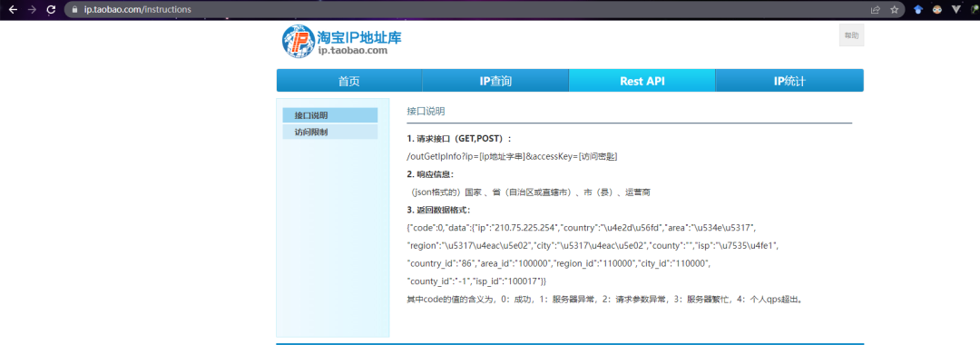Click the 淘宝IP地址库 title text

coord(359,36)
